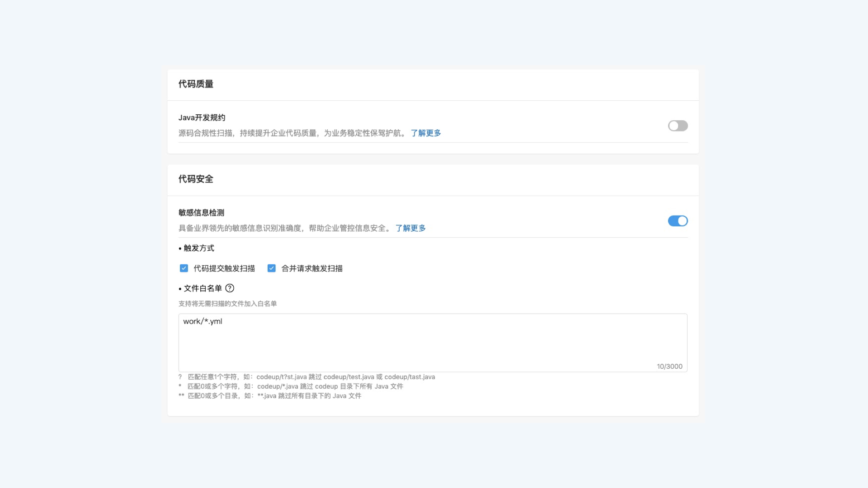Open help icon next to 文件白名单
This screenshot has width=868, height=488.
[x=230, y=288]
